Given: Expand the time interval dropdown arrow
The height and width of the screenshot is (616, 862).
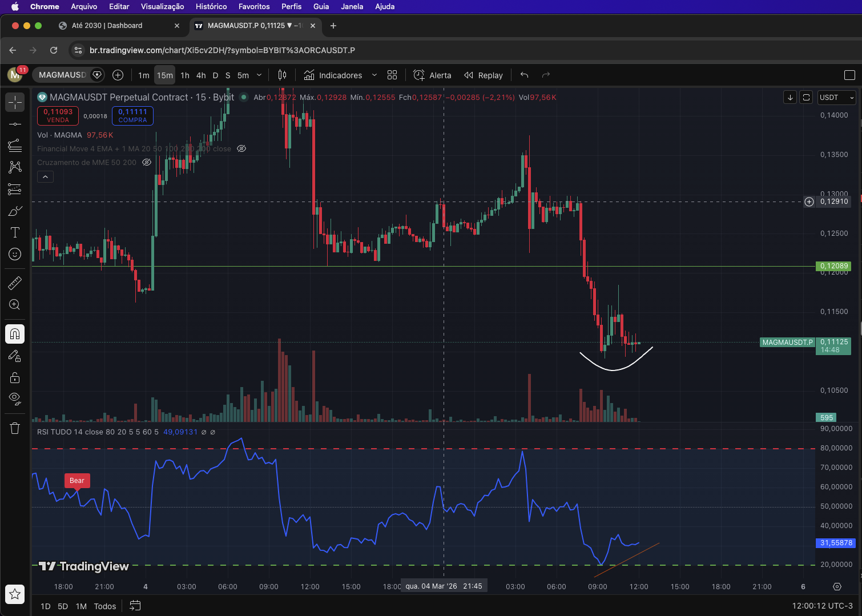Looking at the screenshot, I should 259,75.
